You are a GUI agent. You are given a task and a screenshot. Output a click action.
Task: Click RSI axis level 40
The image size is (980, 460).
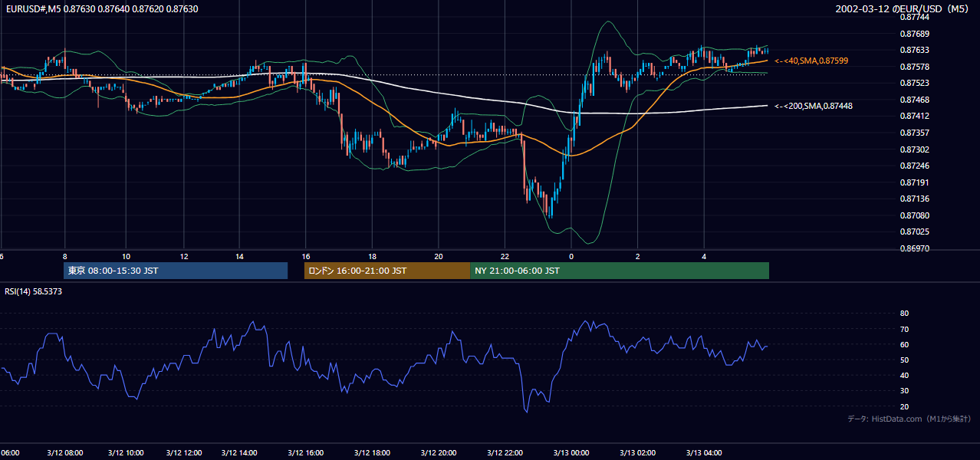904,376
